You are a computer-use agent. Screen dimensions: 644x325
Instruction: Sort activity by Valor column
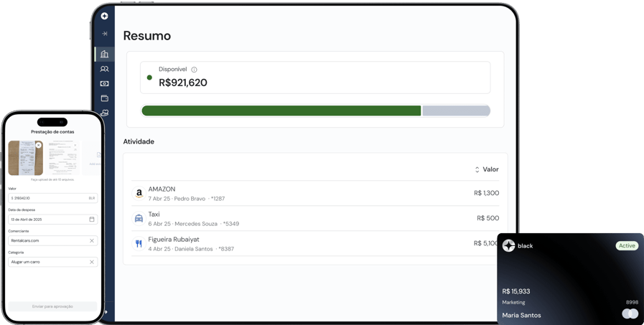coord(486,169)
